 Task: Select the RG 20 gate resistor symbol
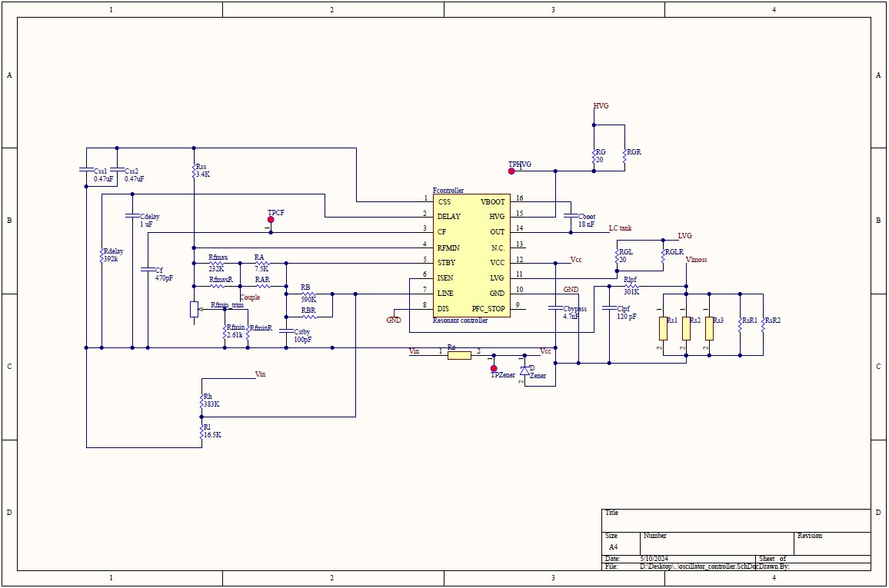595,155
